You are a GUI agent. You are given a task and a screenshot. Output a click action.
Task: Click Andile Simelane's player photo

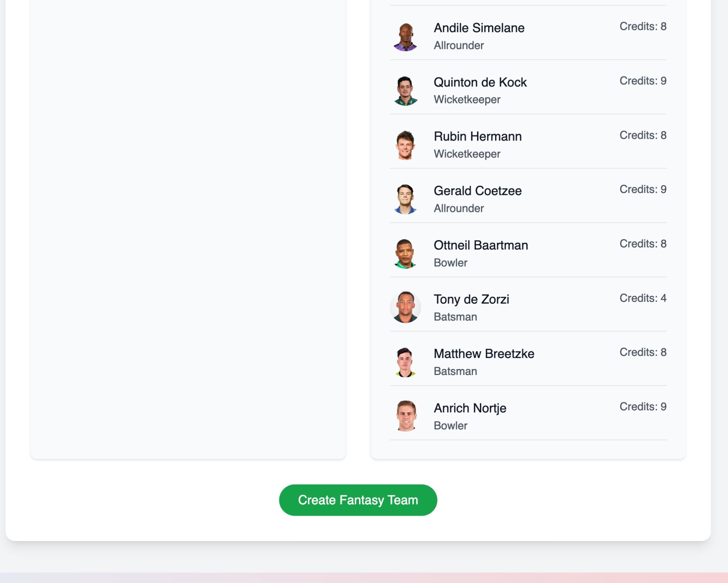tap(405, 37)
